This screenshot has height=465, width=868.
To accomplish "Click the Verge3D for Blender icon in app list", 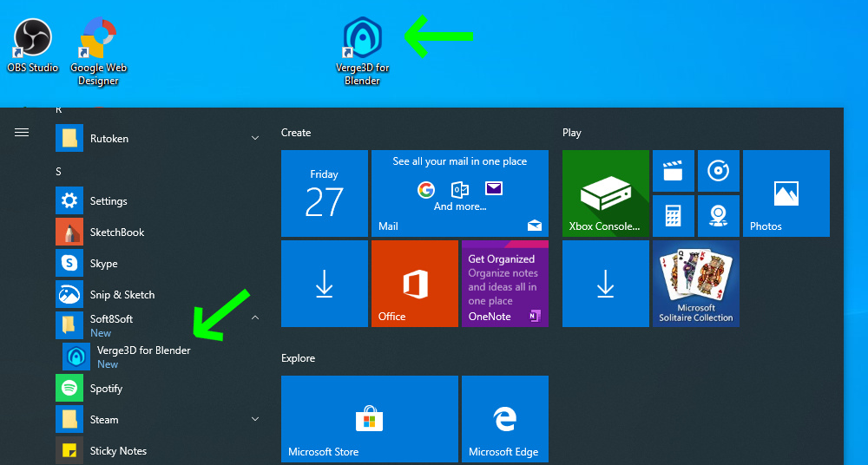I will coord(76,357).
